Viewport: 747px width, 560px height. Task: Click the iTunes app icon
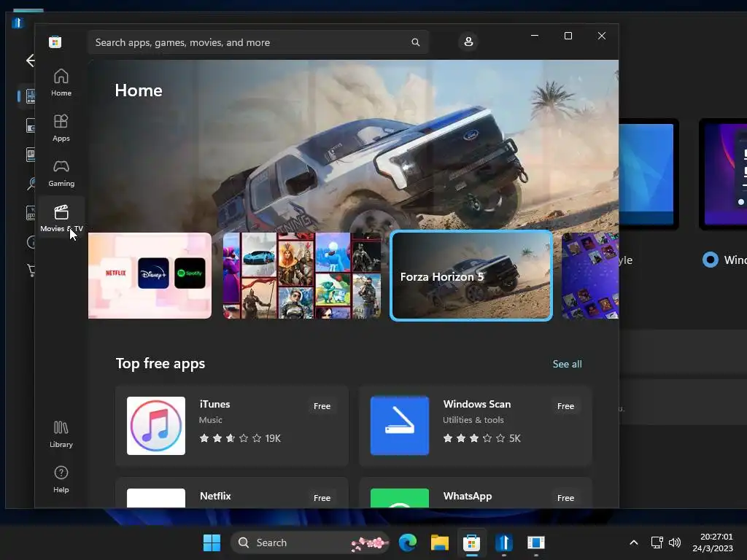[x=156, y=426]
